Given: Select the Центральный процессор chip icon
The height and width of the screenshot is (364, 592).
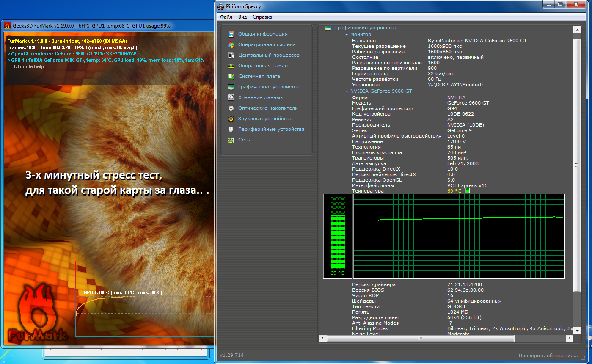Looking at the screenshot, I should [231, 55].
